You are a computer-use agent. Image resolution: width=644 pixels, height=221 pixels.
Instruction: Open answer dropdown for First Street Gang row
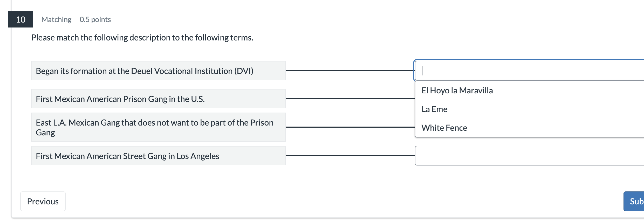[x=529, y=156]
